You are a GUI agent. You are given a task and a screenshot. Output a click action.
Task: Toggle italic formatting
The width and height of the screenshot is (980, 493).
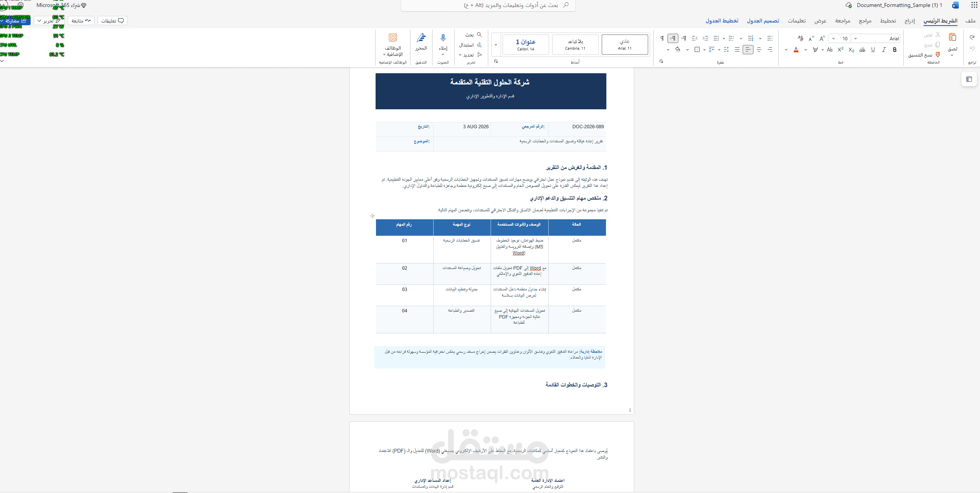coord(884,50)
